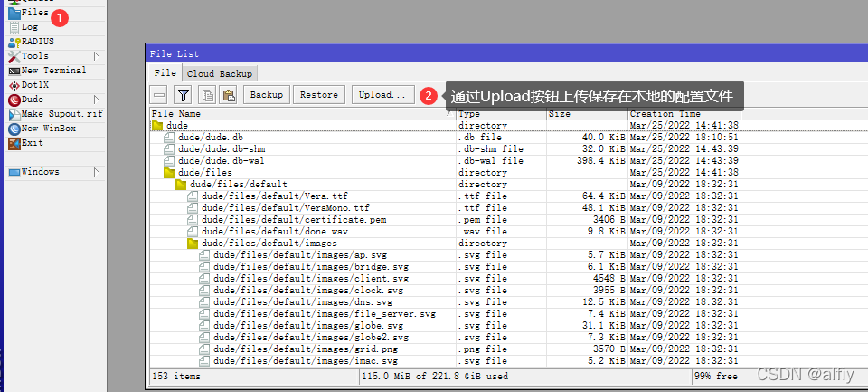The image size is (868, 392).
Task: Select file dude/files/default/images/clock.svg
Action: click(x=445, y=290)
